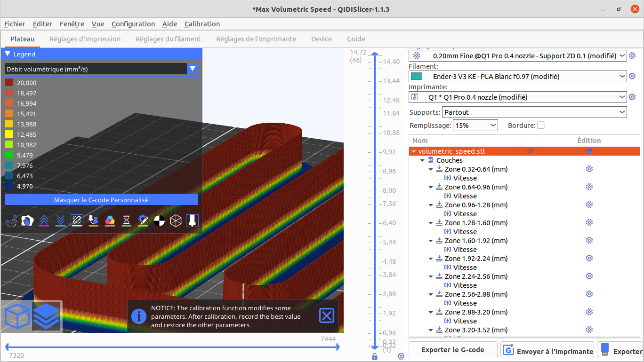Toggle wipe moves hand icon
Image resolution: width=644 pixels, height=362 pixels.
tap(28, 220)
